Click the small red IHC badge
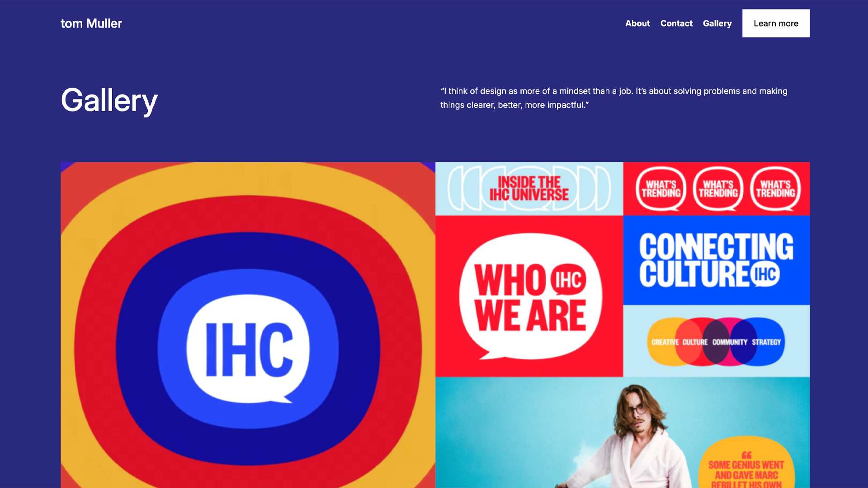Image resolution: width=868 pixels, height=488 pixels. 568,280
